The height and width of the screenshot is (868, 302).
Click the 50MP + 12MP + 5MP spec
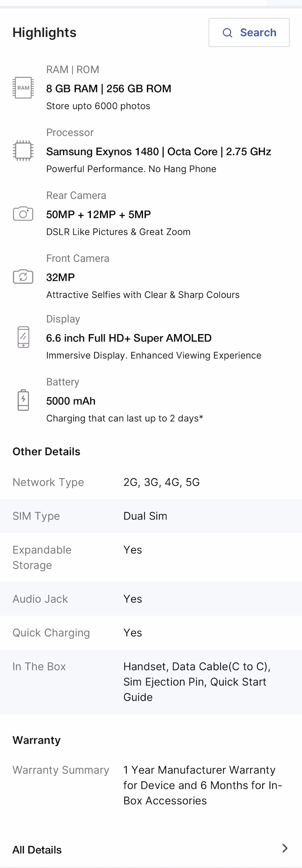coord(99,214)
